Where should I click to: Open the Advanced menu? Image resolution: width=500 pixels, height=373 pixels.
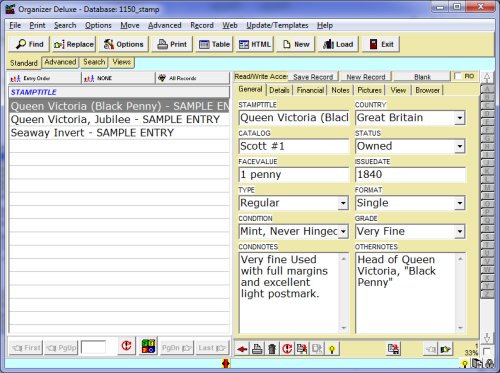tap(165, 25)
